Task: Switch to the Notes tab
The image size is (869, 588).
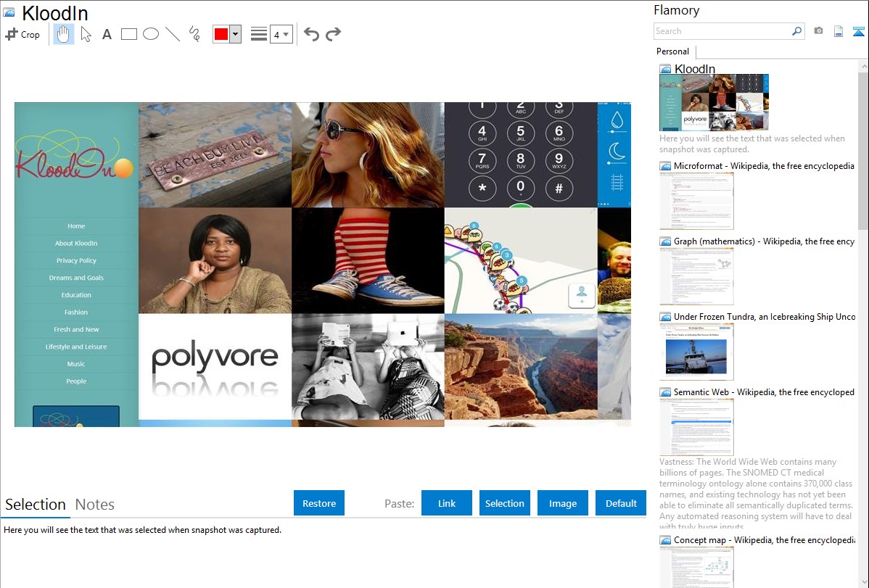Action: click(94, 505)
